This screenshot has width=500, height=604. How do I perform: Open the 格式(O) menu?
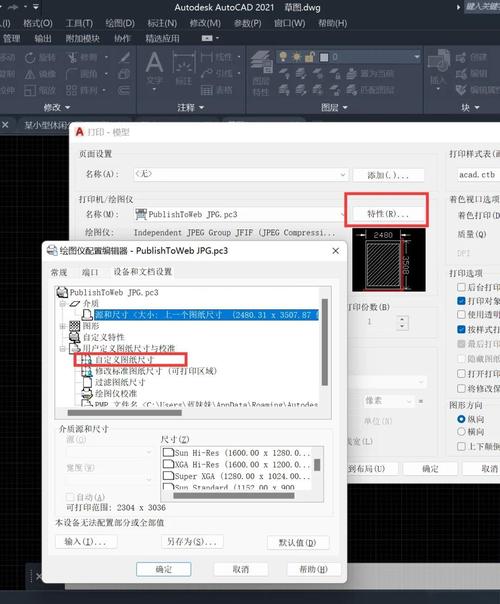pyautogui.click(x=38, y=23)
